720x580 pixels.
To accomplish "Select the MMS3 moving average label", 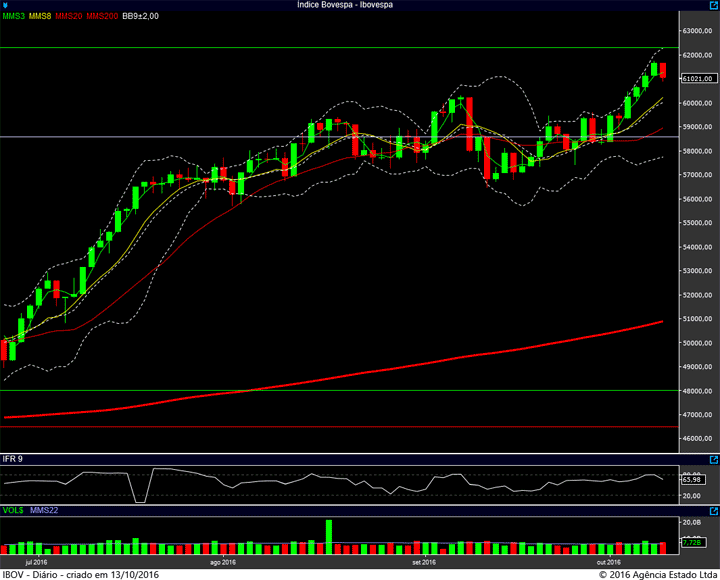I will [13, 16].
